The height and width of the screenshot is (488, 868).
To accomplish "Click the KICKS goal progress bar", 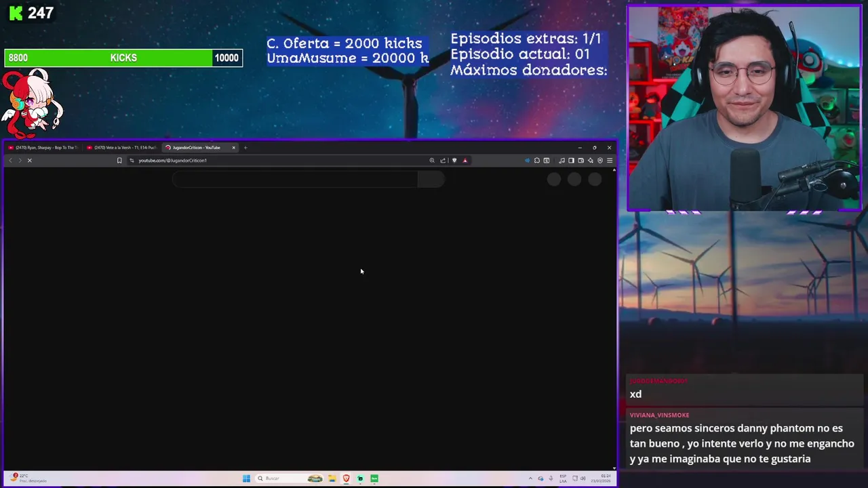I will coord(123,58).
